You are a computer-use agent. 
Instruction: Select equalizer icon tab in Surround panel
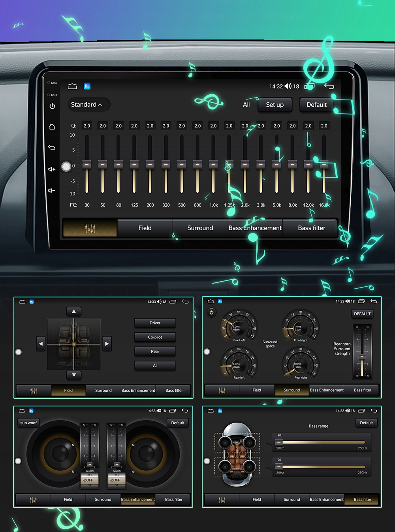tap(222, 390)
